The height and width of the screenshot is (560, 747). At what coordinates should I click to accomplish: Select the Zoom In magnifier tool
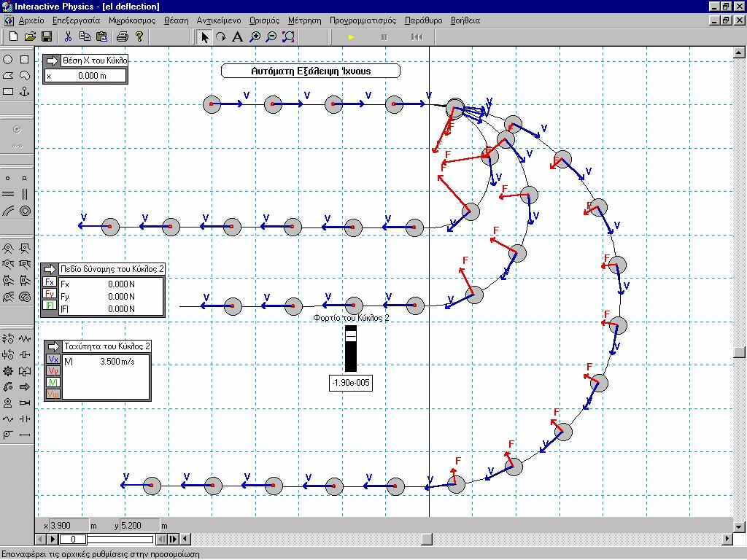pos(255,36)
